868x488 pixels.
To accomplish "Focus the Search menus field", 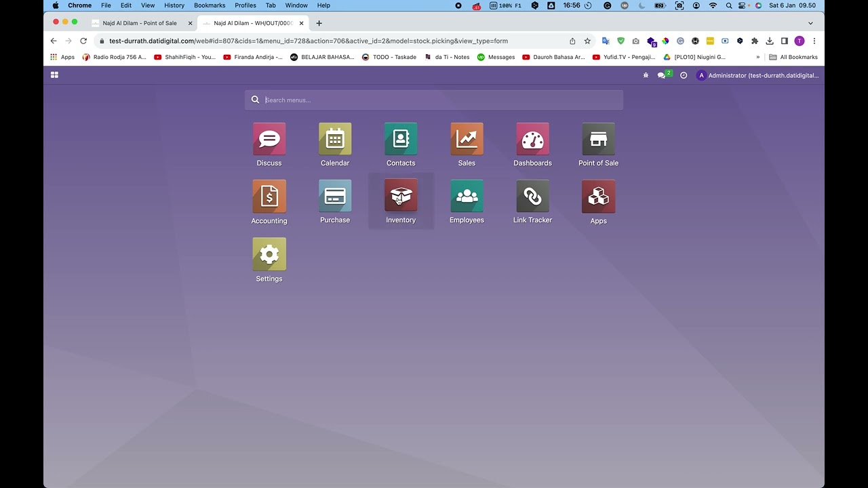I will (434, 100).
